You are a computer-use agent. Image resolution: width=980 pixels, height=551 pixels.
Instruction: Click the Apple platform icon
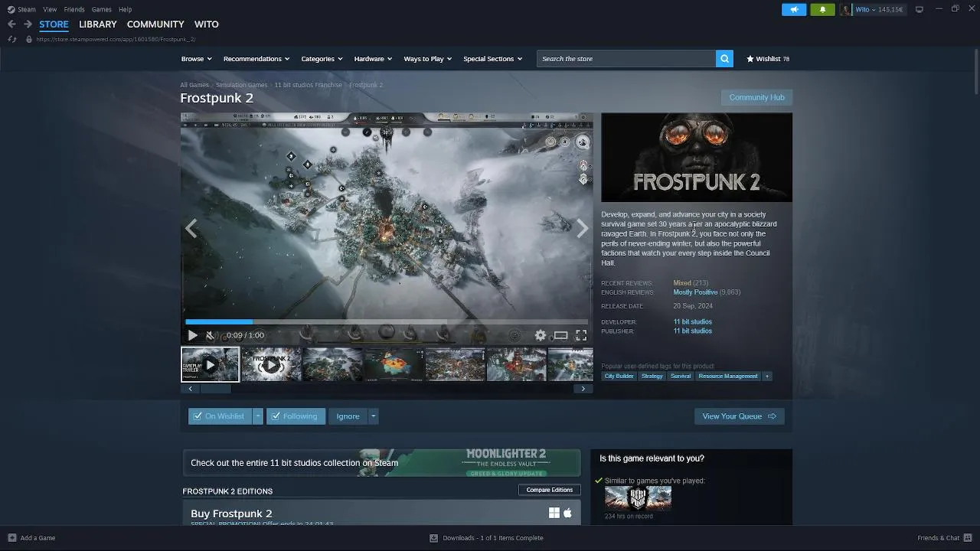click(567, 513)
